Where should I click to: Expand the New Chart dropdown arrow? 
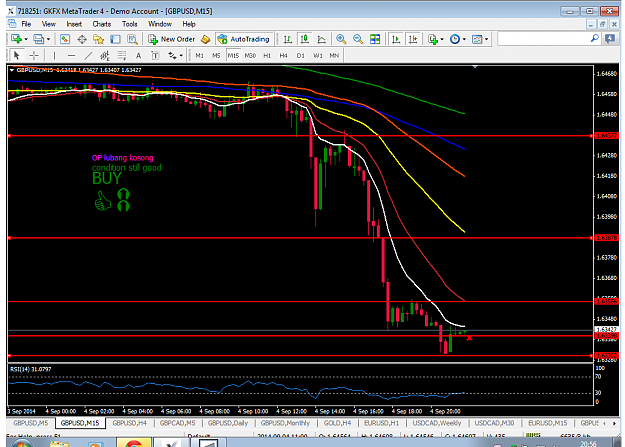26,39
